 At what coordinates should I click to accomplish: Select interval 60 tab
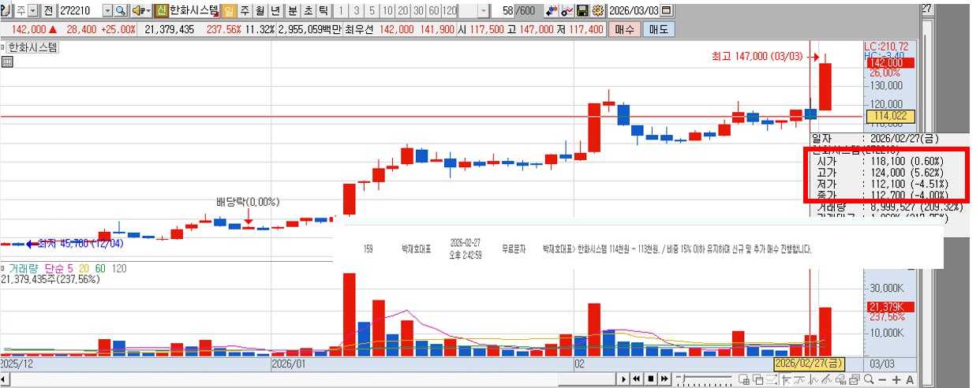[x=433, y=11]
